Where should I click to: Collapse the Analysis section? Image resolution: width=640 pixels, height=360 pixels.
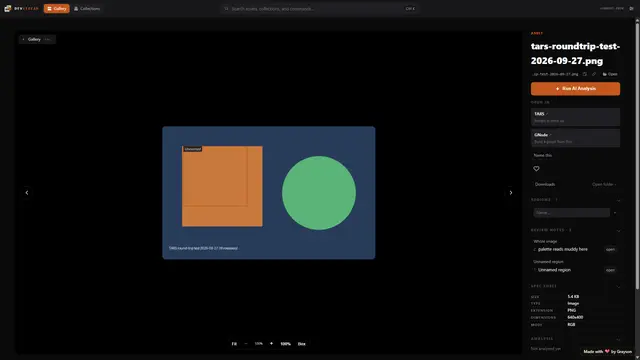[x=618, y=339]
